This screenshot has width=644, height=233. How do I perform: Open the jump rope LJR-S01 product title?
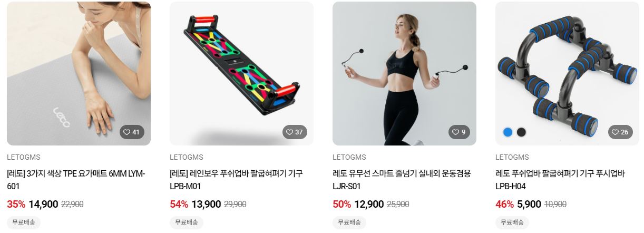tap(402, 180)
